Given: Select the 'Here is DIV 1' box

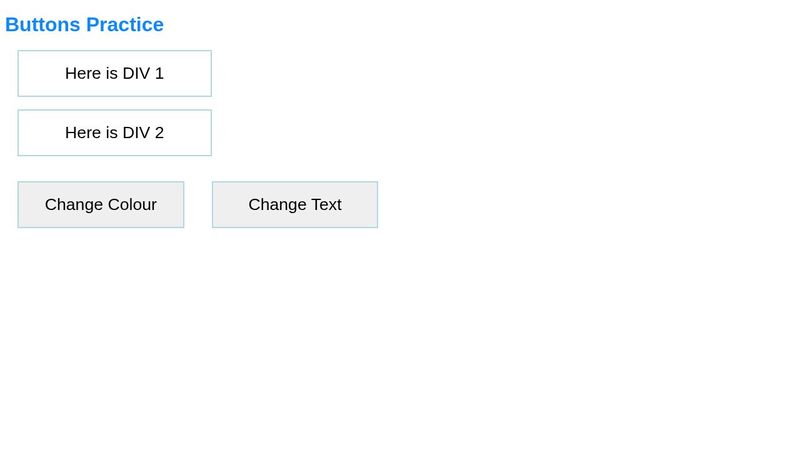Looking at the screenshot, I should pyautogui.click(x=114, y=73).
